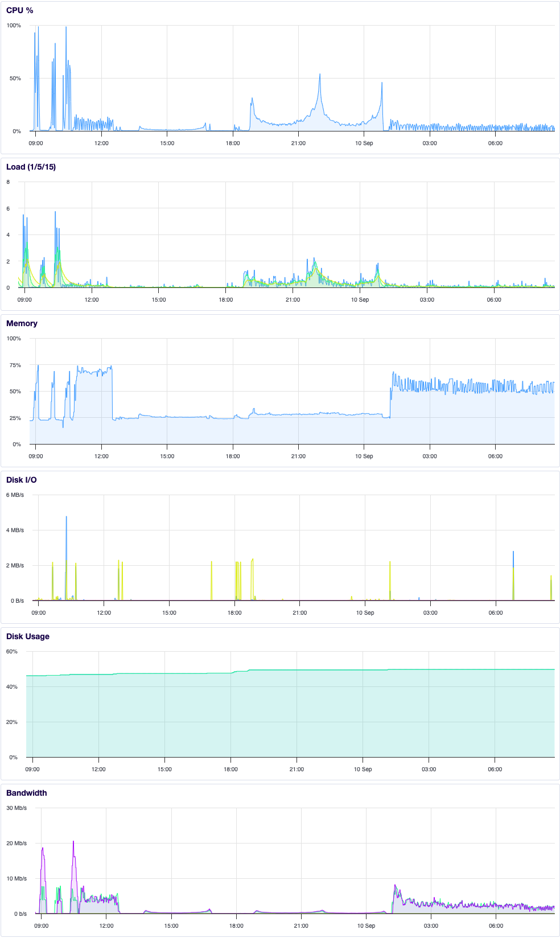Click the 10 Mb/s label on Bandwidth
The height and width of the screenshot is (938, 560).
coord(17,879)
